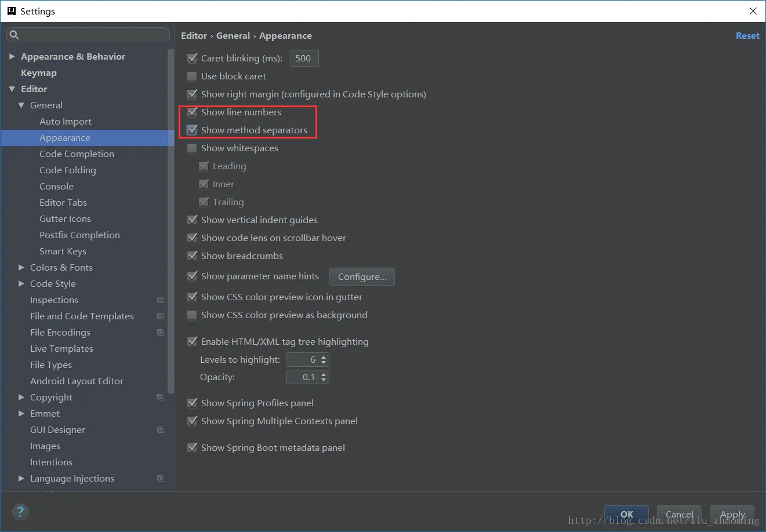Increase the Opacity value

(x=324, y=374)
